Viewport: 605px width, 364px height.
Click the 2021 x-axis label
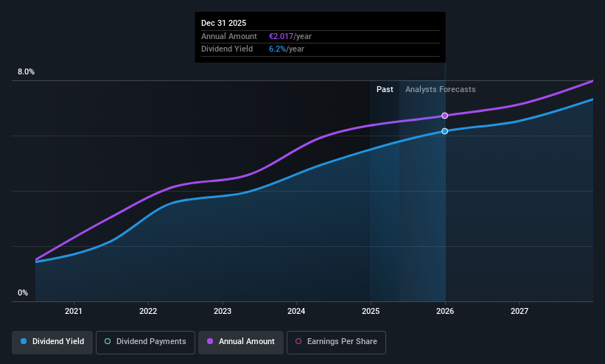73,311
